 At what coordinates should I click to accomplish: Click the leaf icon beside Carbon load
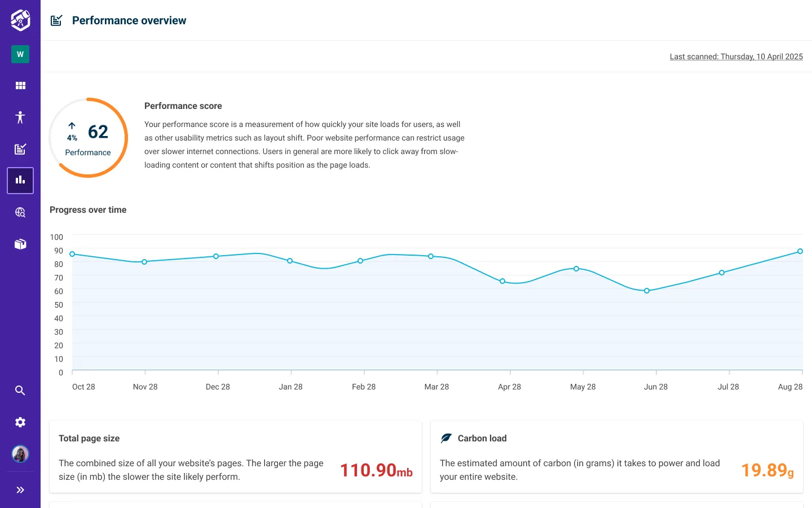pyautogui.click(x=446, y=437)
